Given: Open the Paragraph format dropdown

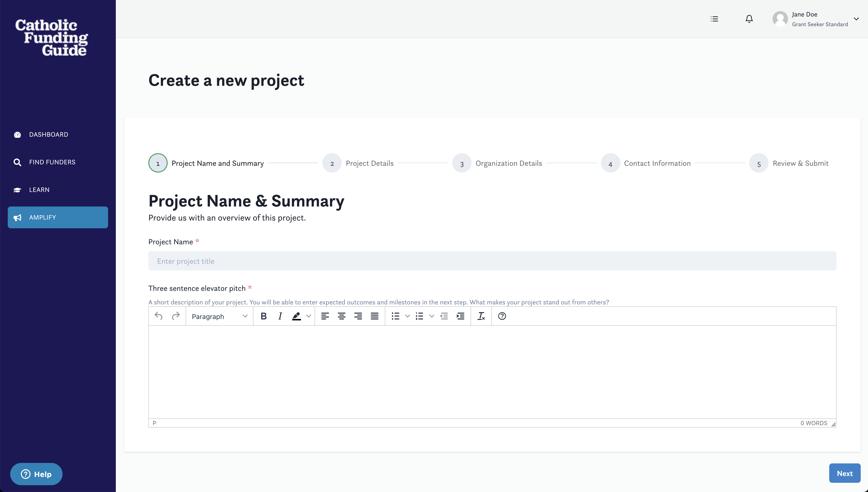Looking at the screenshot, I should click(219, 316).
